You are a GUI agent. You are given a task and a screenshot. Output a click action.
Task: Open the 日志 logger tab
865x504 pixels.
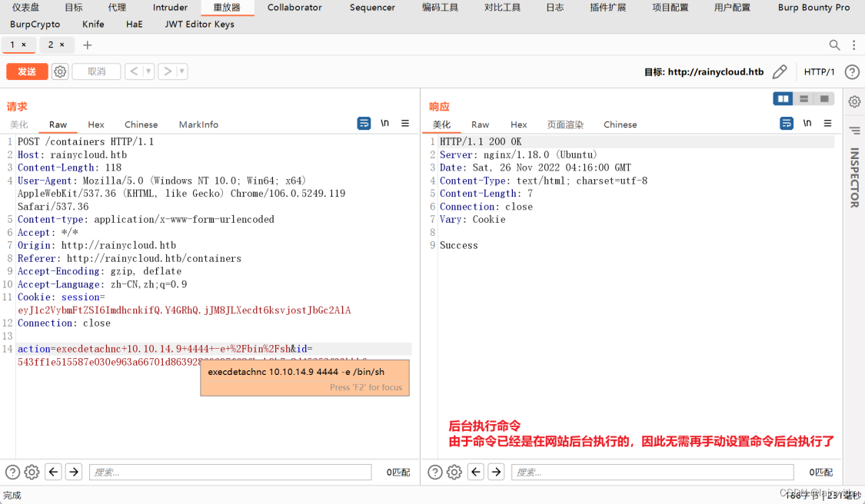click(555, 8)
